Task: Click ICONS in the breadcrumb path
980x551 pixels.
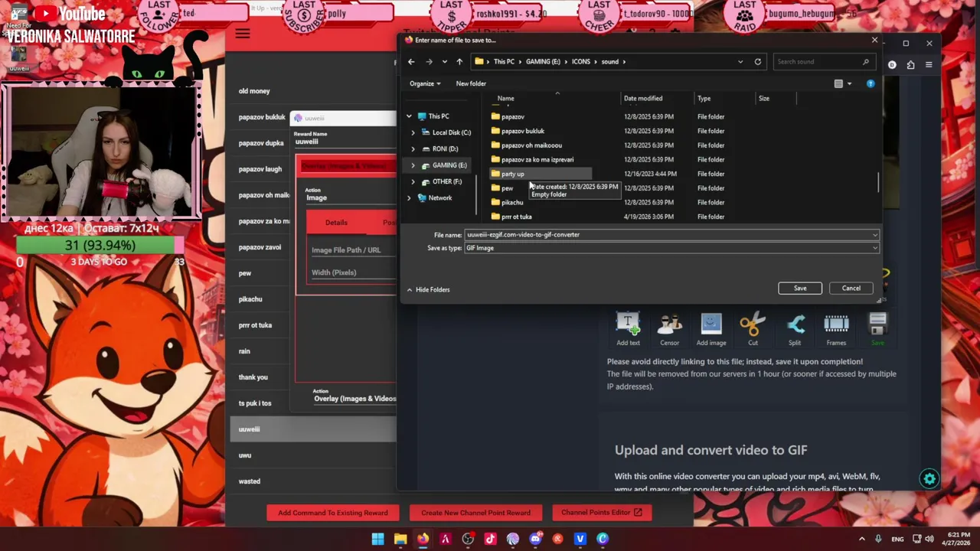Action: (580, 62)
